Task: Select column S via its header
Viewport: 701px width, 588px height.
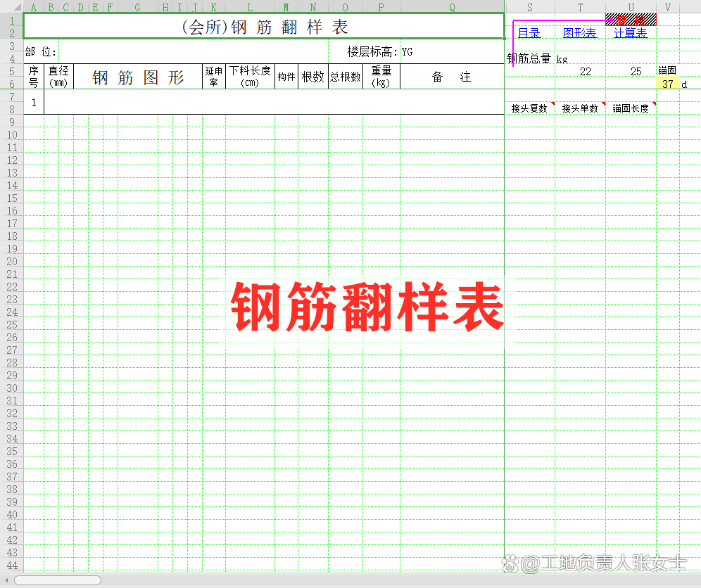Action: pyautogui.click(x=530, y=7)
